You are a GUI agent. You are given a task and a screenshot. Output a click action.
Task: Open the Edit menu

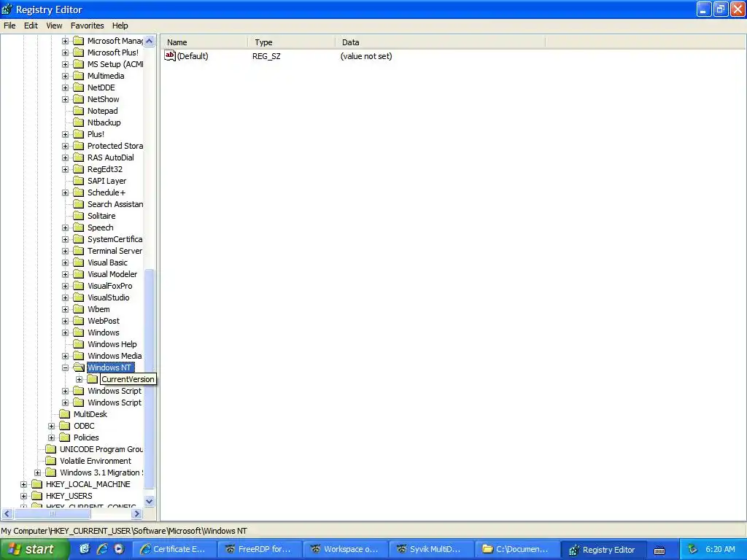(31, 26)
